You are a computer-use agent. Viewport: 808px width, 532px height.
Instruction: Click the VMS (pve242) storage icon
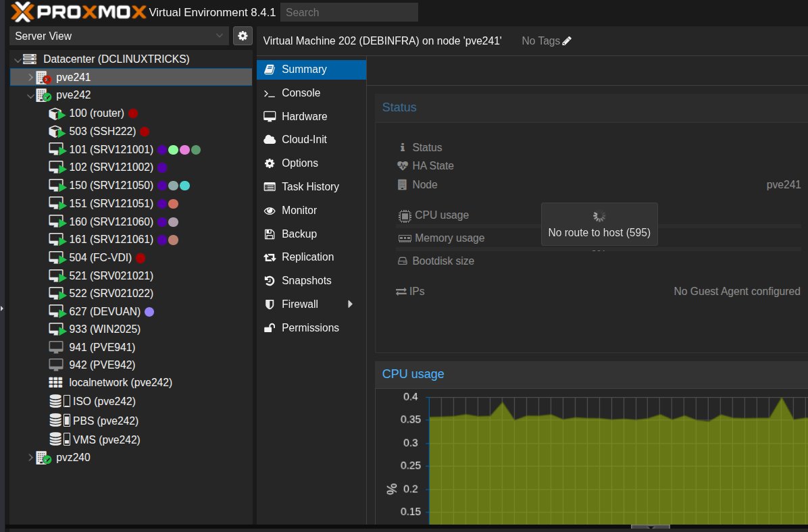point(59,440)
